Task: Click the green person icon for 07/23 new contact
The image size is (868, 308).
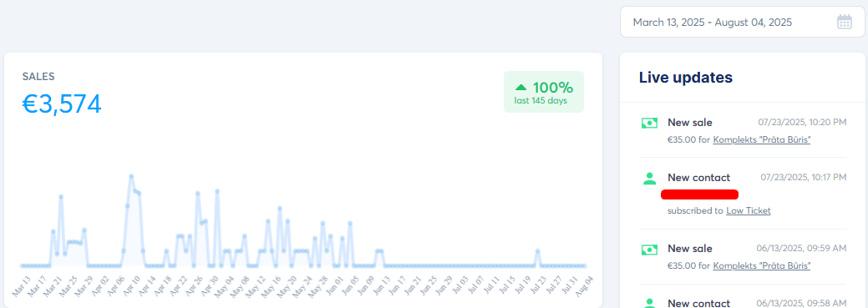Action: [649, 178]
